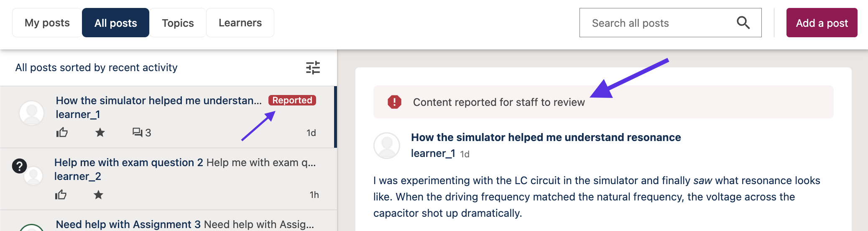Click the red reported alert icon
868x231 pixels.
[x=394, y=102]
